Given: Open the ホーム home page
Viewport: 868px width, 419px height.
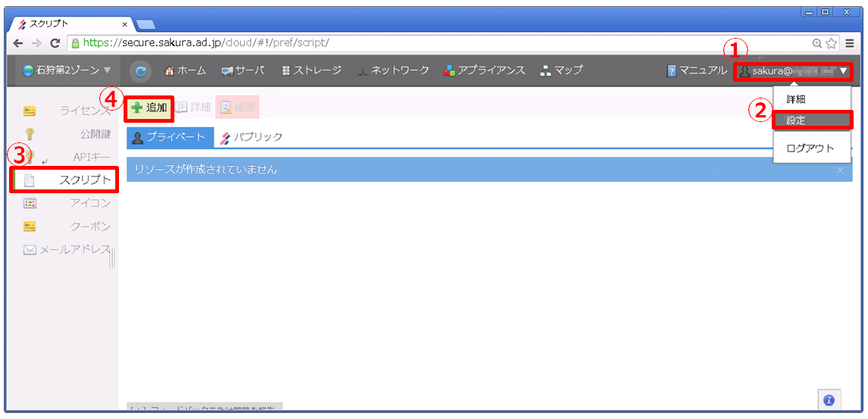Looking at the screenshot, I should 185,70.
